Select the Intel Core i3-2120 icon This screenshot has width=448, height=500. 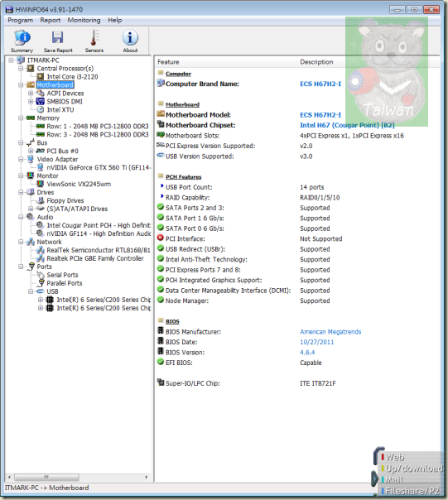(41, 76)
